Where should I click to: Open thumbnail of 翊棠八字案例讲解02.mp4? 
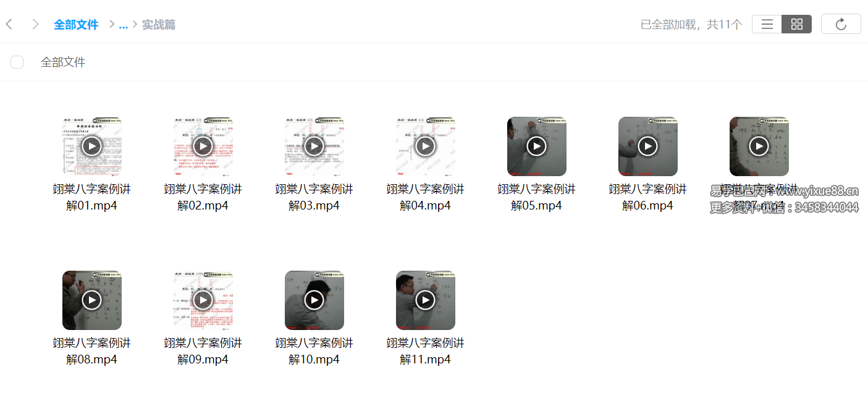click(203, 146)
